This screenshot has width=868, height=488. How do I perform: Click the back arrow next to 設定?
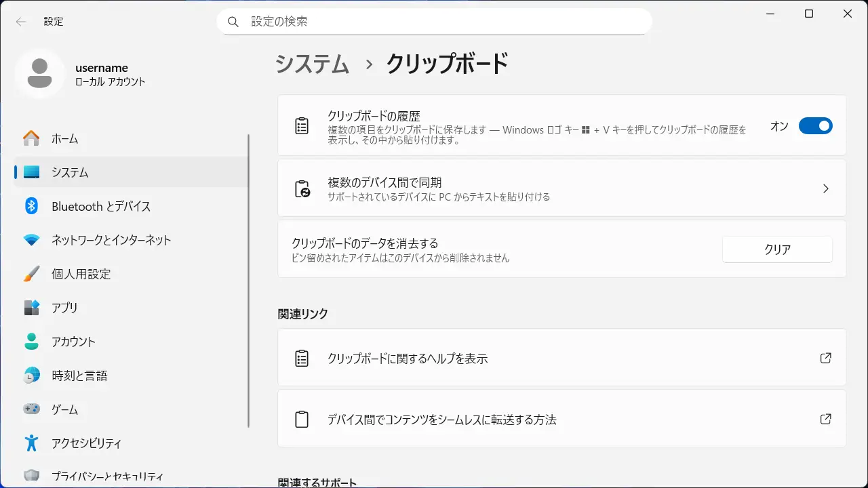pyautogui.click(x=21, y=22)
